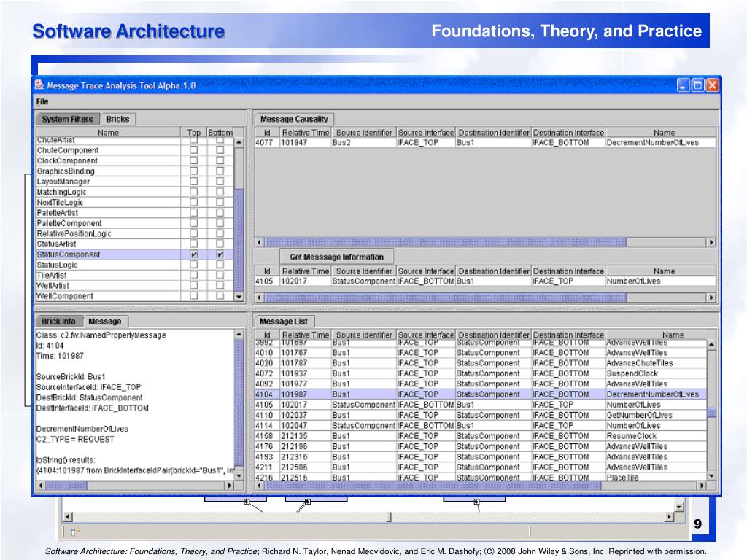Click background window scroll left arrow
The height and width of the screenshot is (560, 747).
pos(67,517)
